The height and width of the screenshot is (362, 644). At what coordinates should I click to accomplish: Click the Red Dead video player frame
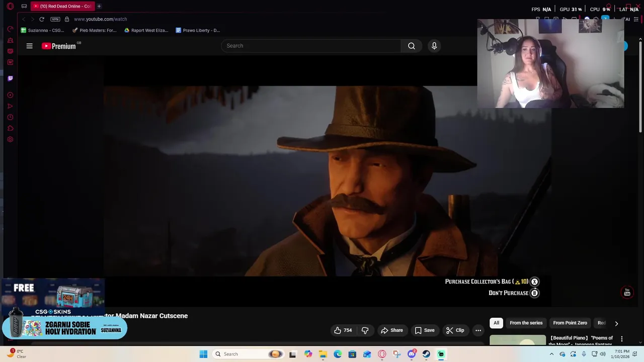click(328, 180)
